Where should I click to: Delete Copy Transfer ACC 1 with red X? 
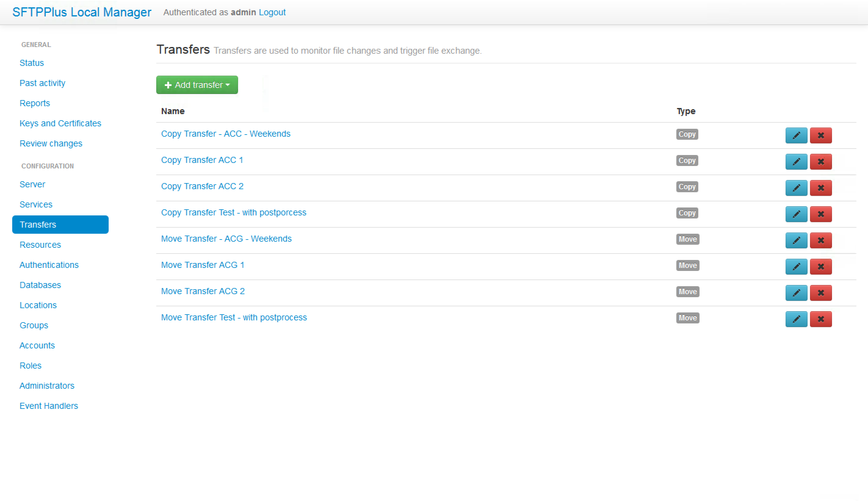[x=820, y=161]
